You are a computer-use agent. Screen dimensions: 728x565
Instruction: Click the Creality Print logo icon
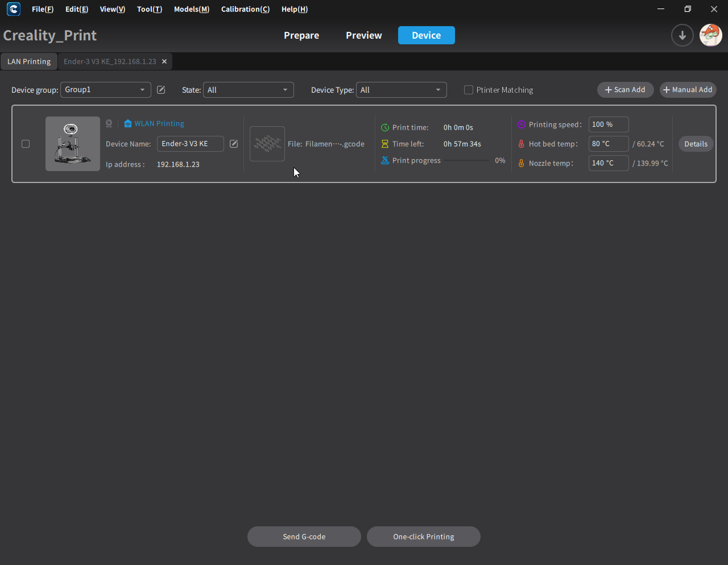click(x=14, y=9)
